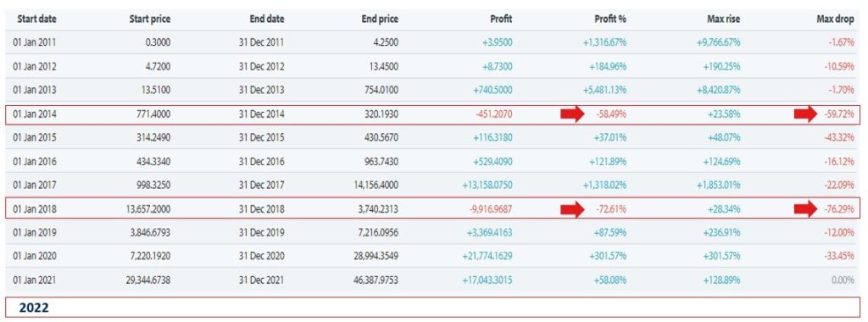Click the Max drop column header
This screenshot has width=868, height=322.
pyautogui.click(x=835, y=19)
